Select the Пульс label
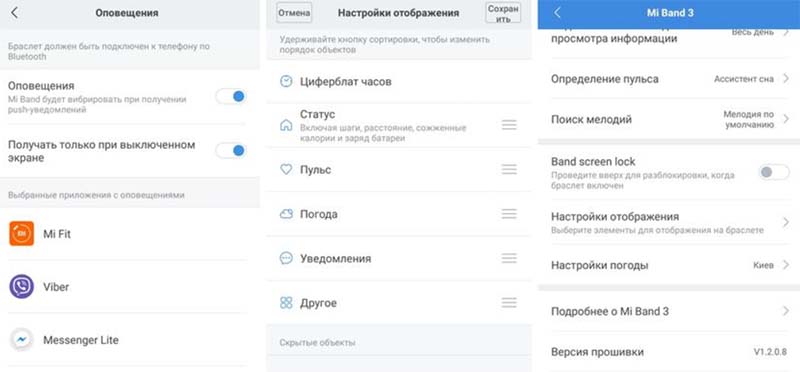Image resolution: width=800 pixels, height=372 pixels. tap(315, 169)
